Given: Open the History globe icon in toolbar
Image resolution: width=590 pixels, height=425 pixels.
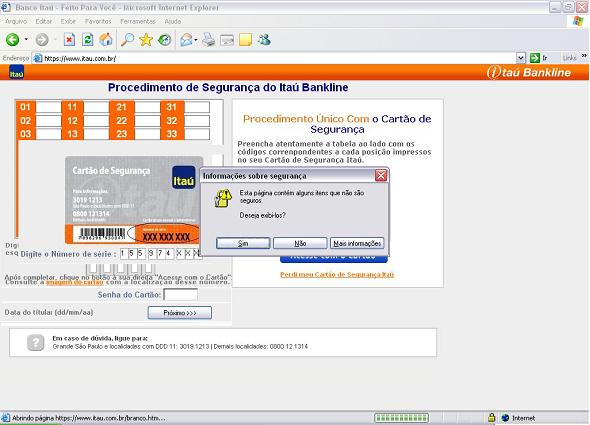Looking at the screenshot, I should click(x=164, y=40).
